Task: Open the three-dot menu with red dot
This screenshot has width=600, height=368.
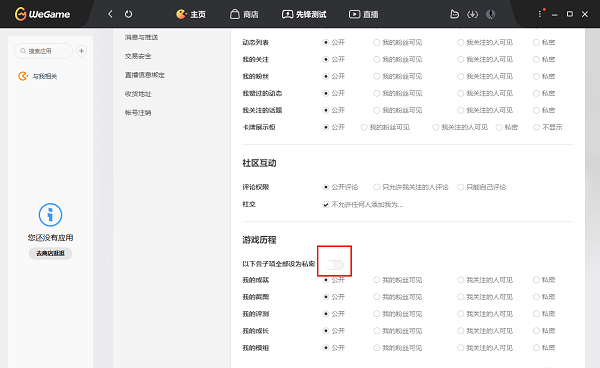Action: point(540,13)
